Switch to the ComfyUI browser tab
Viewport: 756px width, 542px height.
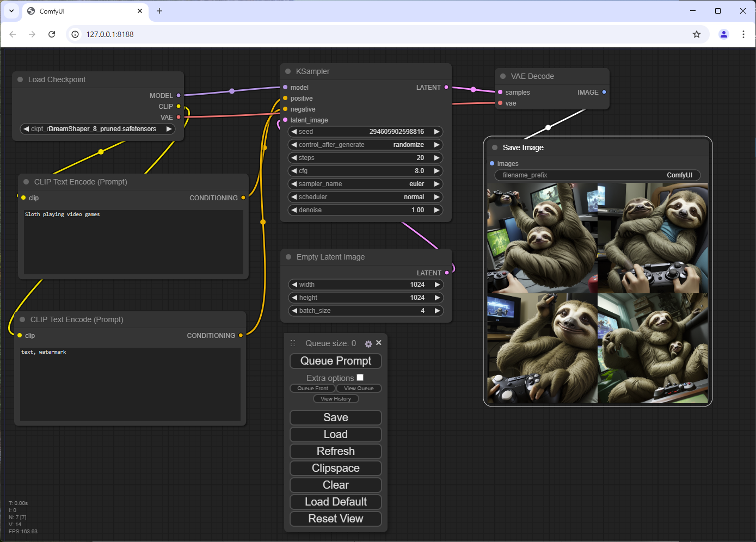(86, 11)
